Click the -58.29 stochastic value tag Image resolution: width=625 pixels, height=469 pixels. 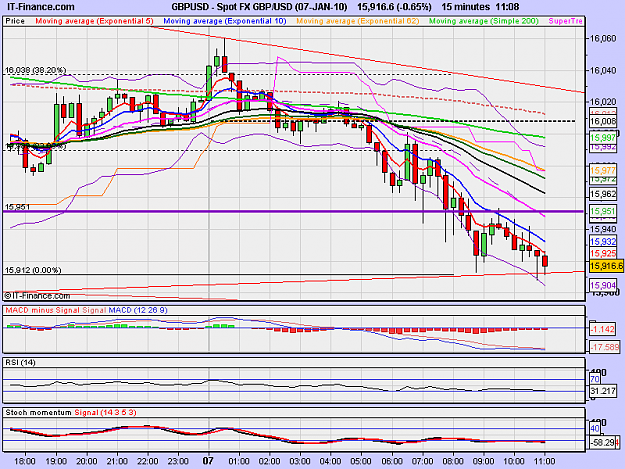click(603, 443)
